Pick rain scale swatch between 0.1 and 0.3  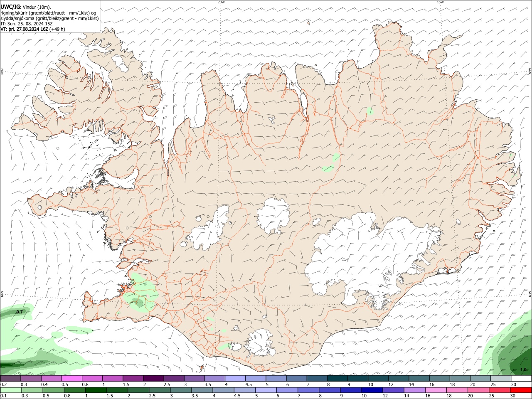(x=11, y=390)
